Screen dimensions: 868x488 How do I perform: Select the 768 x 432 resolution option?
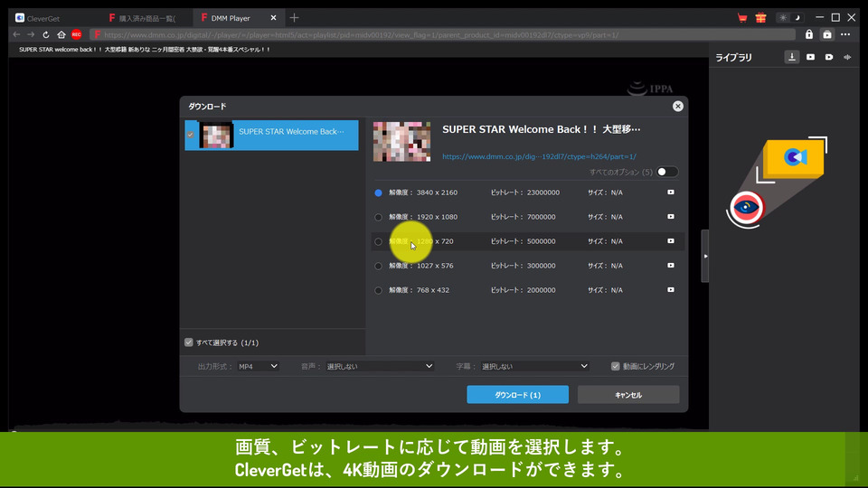pos(378,290)
